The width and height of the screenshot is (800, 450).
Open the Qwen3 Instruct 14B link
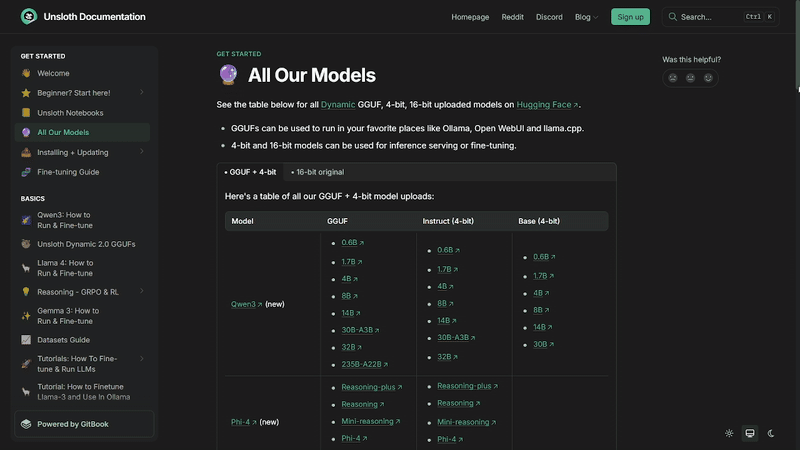pyautogui.click(x=446, y=320)
